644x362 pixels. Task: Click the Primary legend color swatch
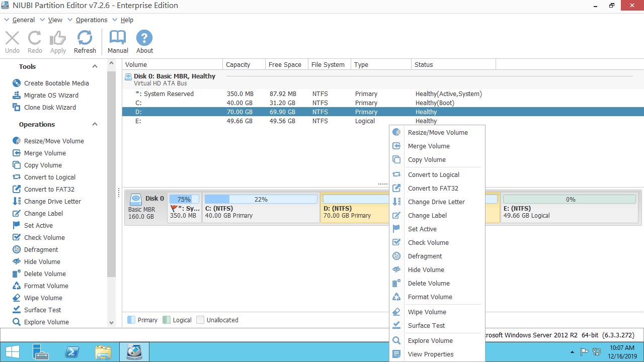pyautogui.click(x=131, y=320)
